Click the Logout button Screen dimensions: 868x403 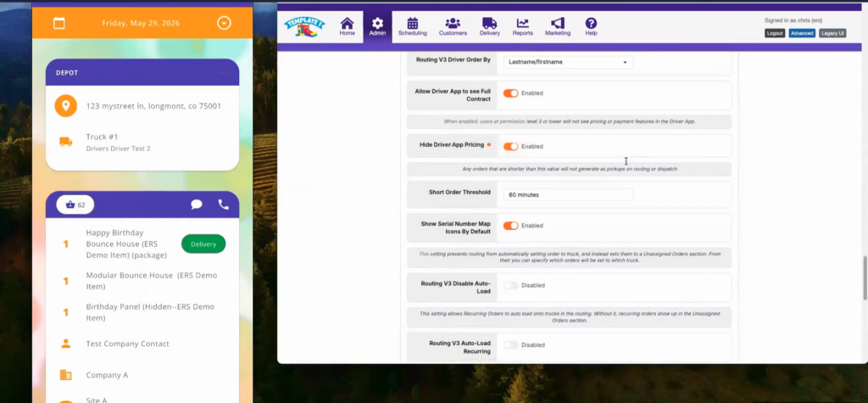pyautogui.click(x=775, y=33)
